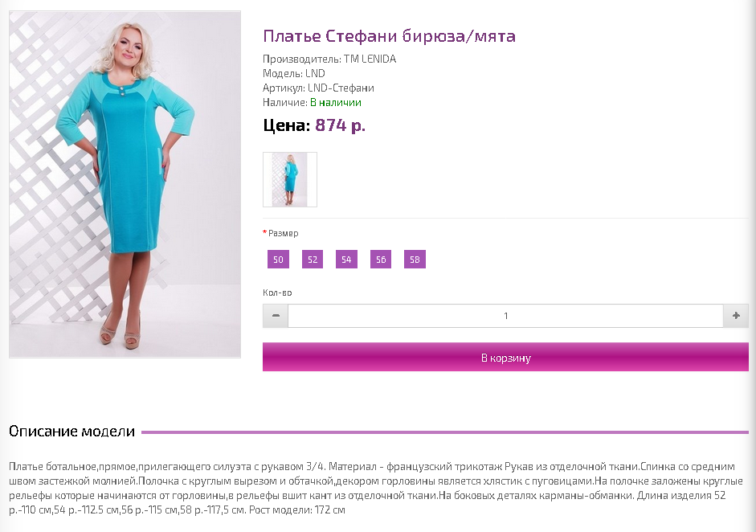Screen dimensions: 756x532
Task: Add item with the В корзину button
Action: (505, 358)
